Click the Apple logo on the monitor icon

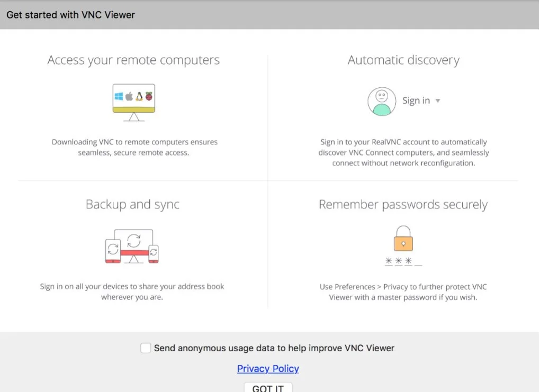click(x=129, y=96)
